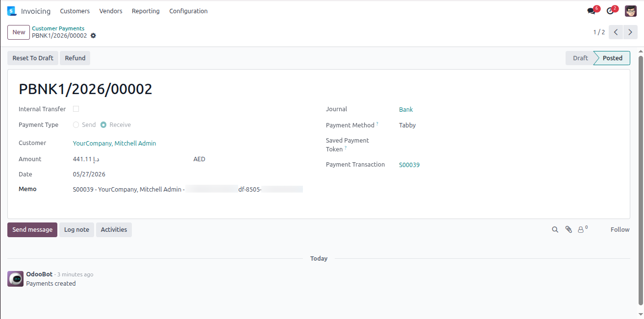This screenshot has height=319, width=644.
Task: Open the conversations messages icon
Action: tap(592, 11)
